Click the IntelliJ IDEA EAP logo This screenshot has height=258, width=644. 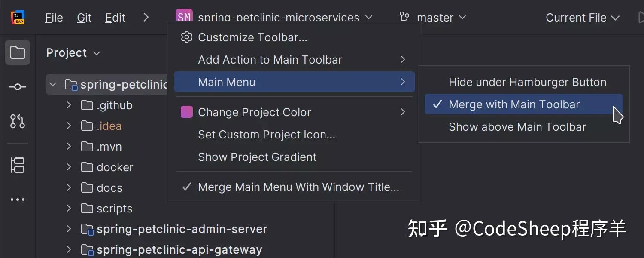coord(17,17)
